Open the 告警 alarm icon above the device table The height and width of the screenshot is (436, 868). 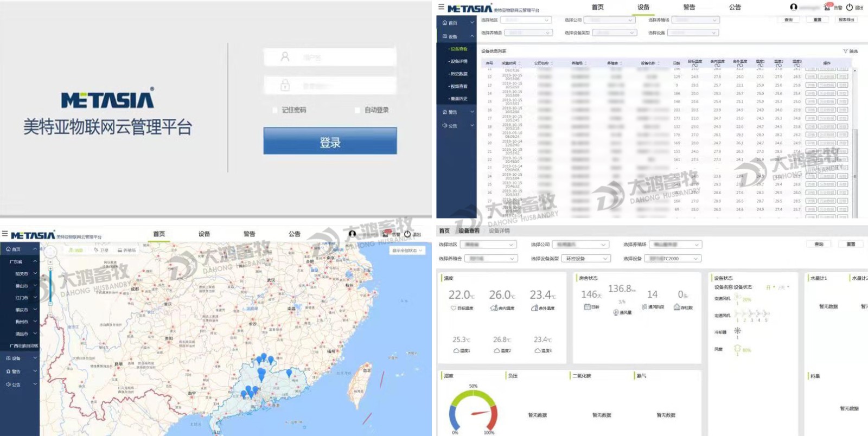click(828, 7)
